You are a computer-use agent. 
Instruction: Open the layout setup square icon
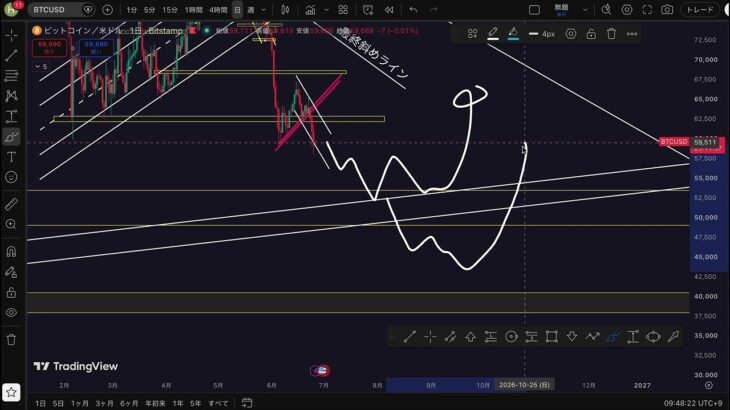(534, 10)
